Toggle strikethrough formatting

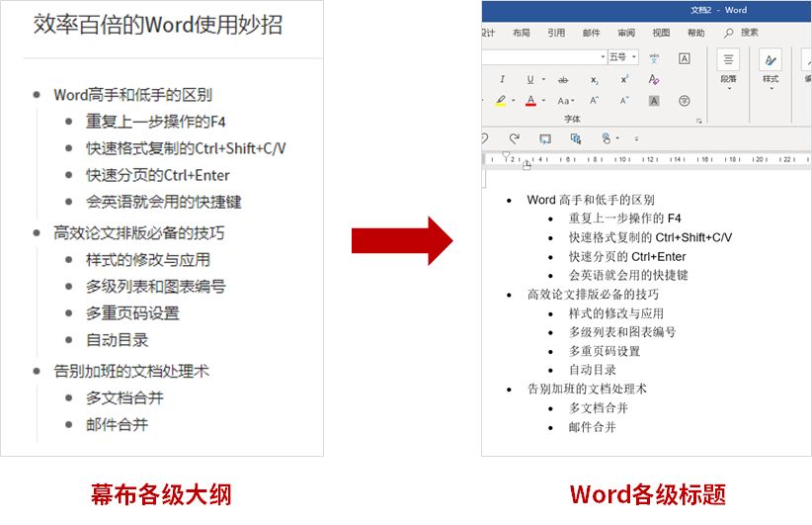563,80
